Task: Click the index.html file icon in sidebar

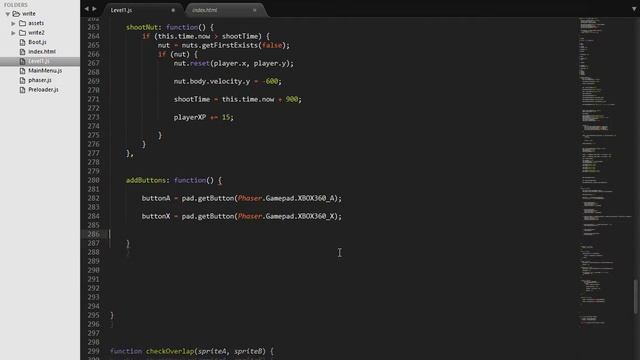Action: 22,52
